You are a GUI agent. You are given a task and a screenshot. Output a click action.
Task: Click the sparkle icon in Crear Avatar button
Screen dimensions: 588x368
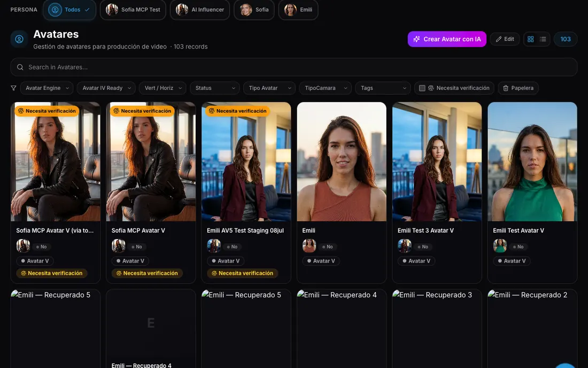pyautogui.click(x=416, y=39)
